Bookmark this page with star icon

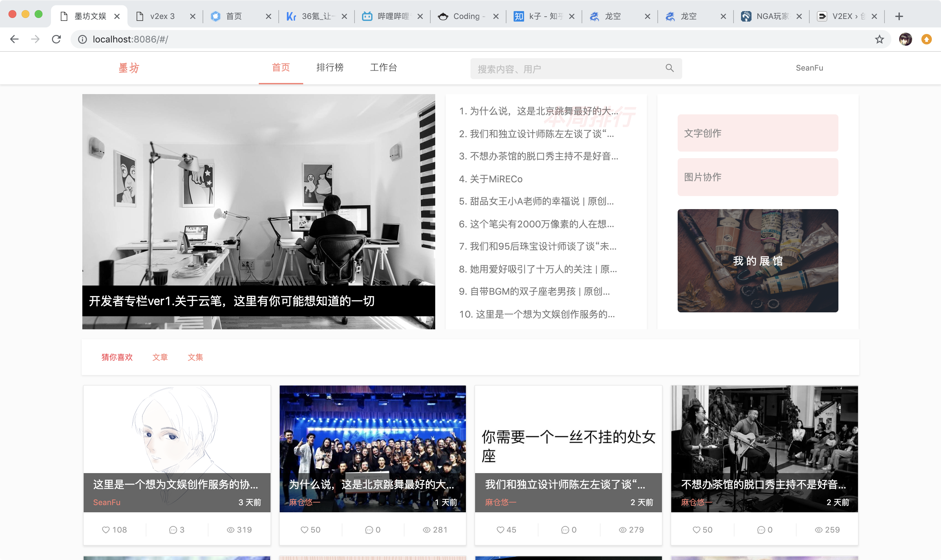(x=879, y=39)
